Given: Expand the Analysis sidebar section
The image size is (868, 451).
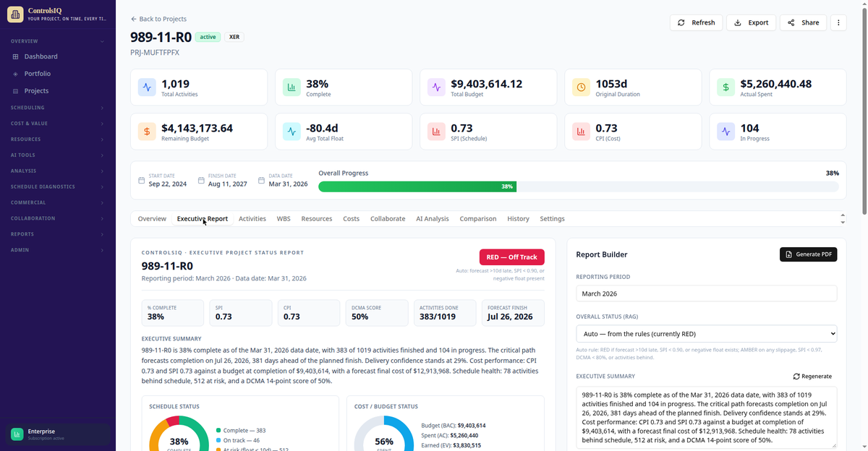Looking at the screenshot, I should pyautogui.click(x=58, y=171).
